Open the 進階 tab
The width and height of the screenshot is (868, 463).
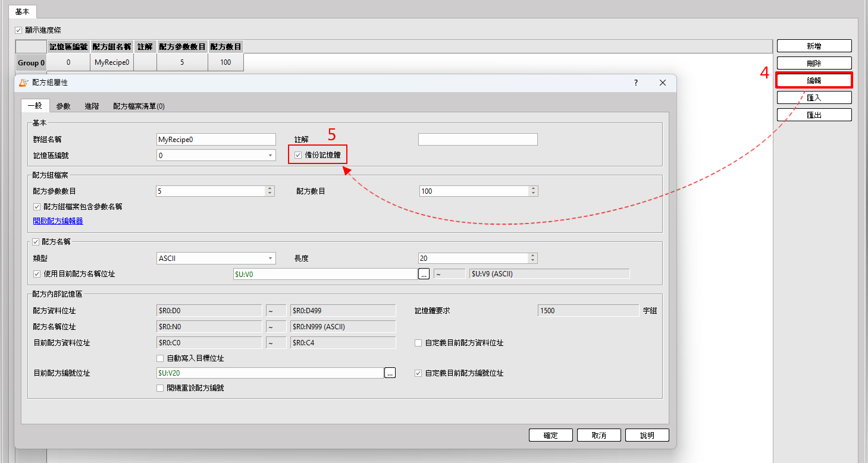92,106
